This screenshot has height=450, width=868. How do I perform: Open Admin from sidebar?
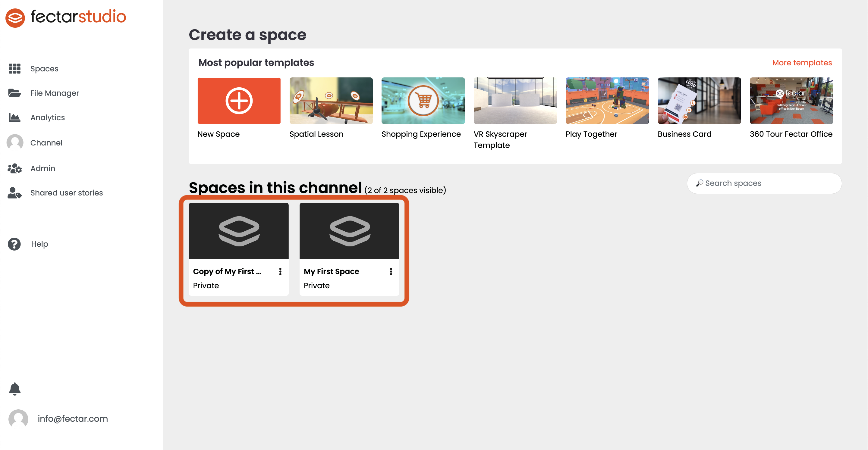coord(43,168)
